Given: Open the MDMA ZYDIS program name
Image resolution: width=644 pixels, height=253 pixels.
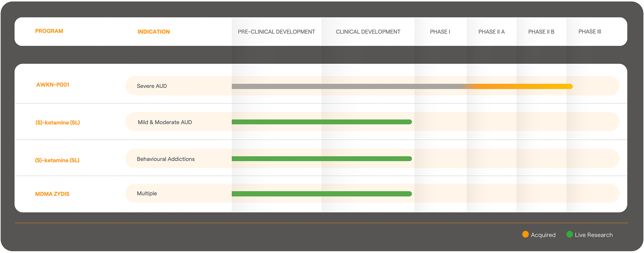Looking at the screenshot, I should [x=52, y=194].
